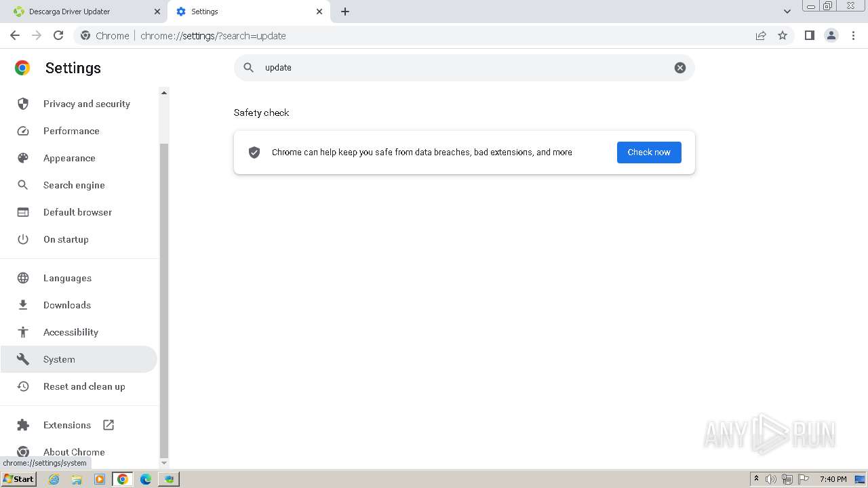Click the Settings page title

point(73,68)
